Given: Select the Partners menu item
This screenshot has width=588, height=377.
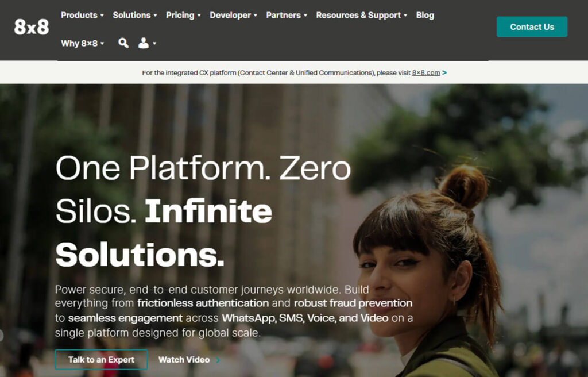Looking at the screenshot, I should (x=287, y=16).
